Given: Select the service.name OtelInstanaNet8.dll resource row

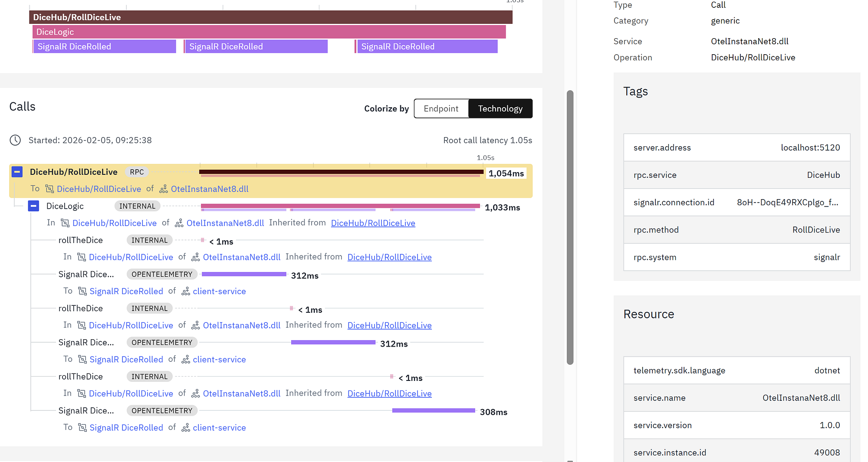Looking at the screenshot, I should tap(736, 398).
